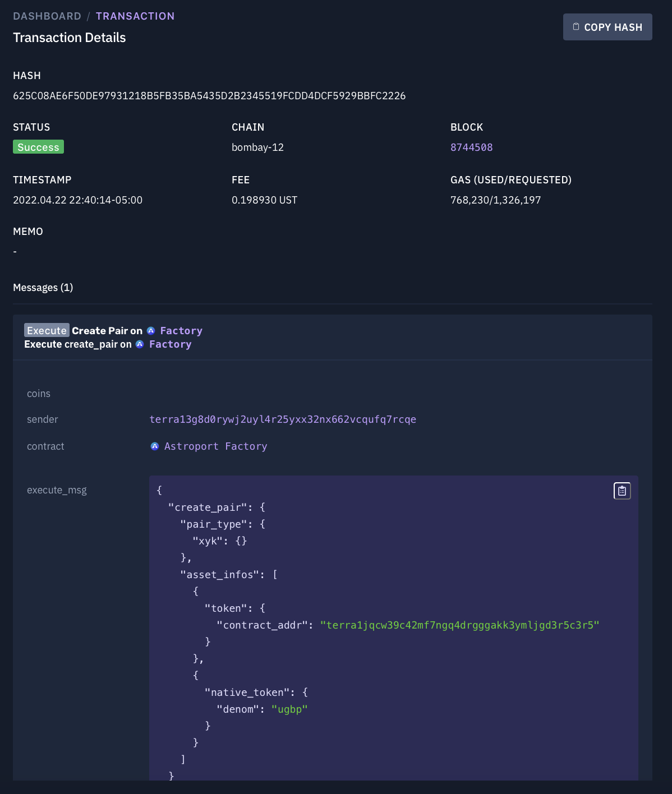The image size is (672, 794).
Task: Click the Execute tag label
Action: 47,330
